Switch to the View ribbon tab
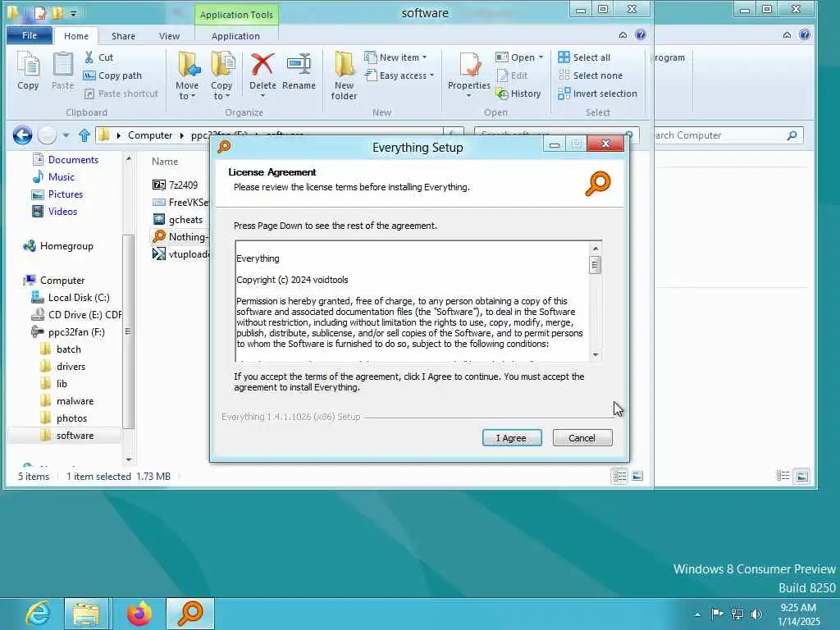 (x=169, y=36)
